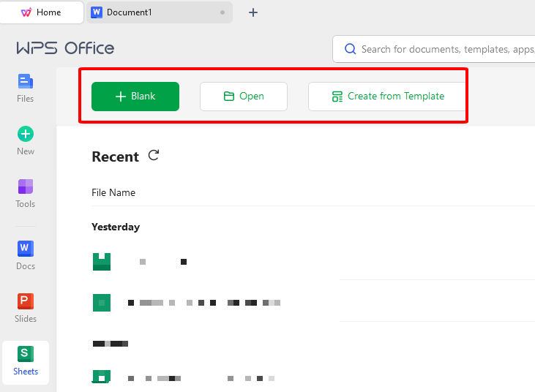Choose Create from Template
Image resolution: width=535 pixels, height=392 pixels.
(x=387, y=97)
